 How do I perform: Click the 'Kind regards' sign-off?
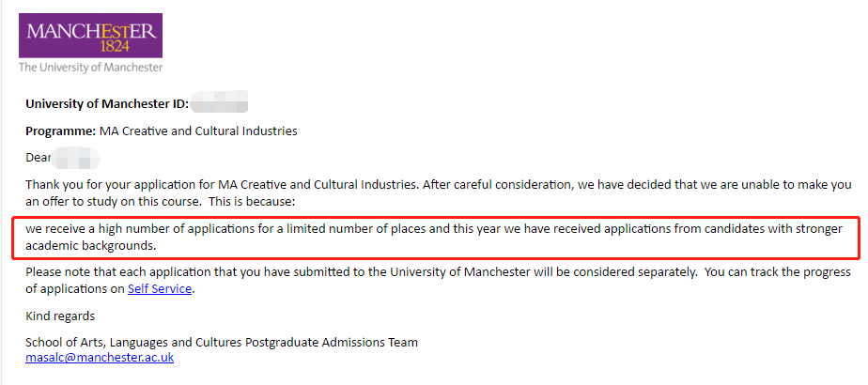[60, 316]
